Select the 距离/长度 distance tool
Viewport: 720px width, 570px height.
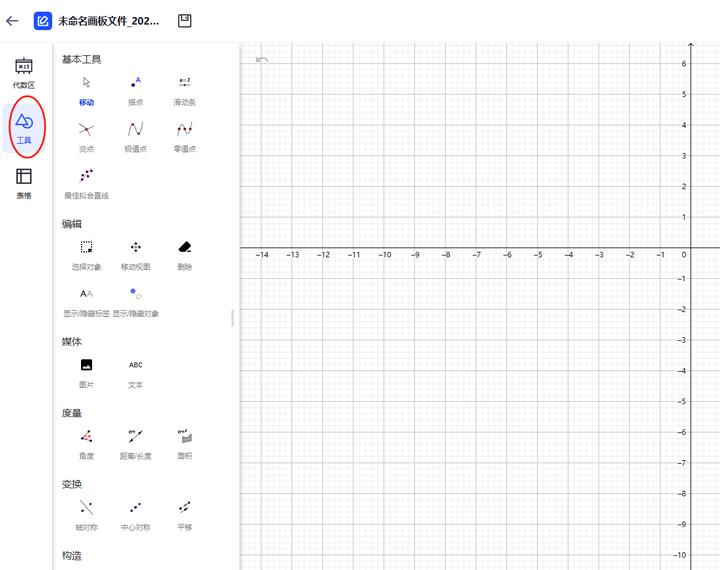coord(135,445)
